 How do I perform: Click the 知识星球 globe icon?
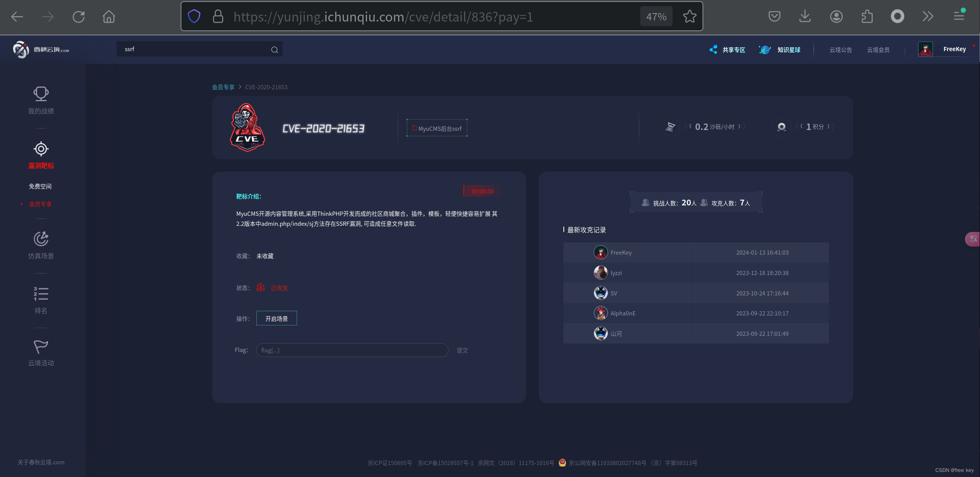coord(764,49)
